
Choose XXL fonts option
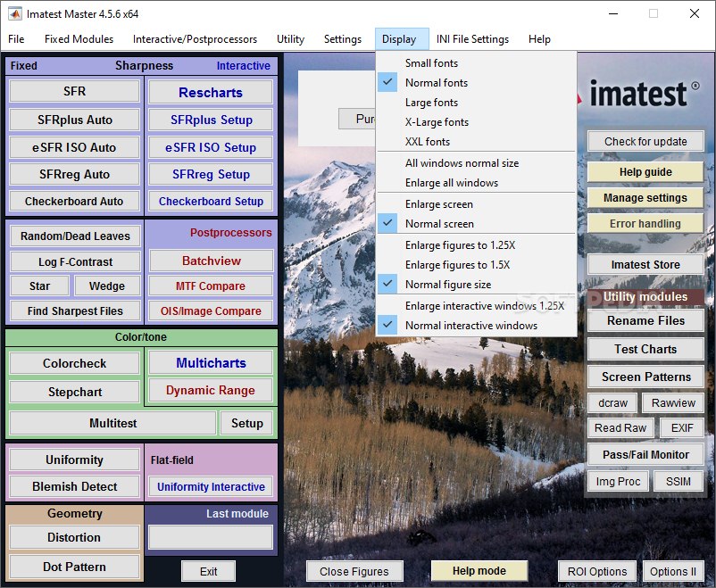click(476, 142)
